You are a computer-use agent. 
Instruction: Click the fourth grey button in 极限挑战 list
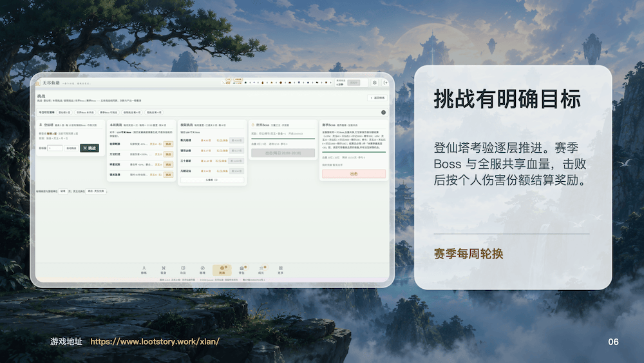pyautogui.click(x=236, y=171)
